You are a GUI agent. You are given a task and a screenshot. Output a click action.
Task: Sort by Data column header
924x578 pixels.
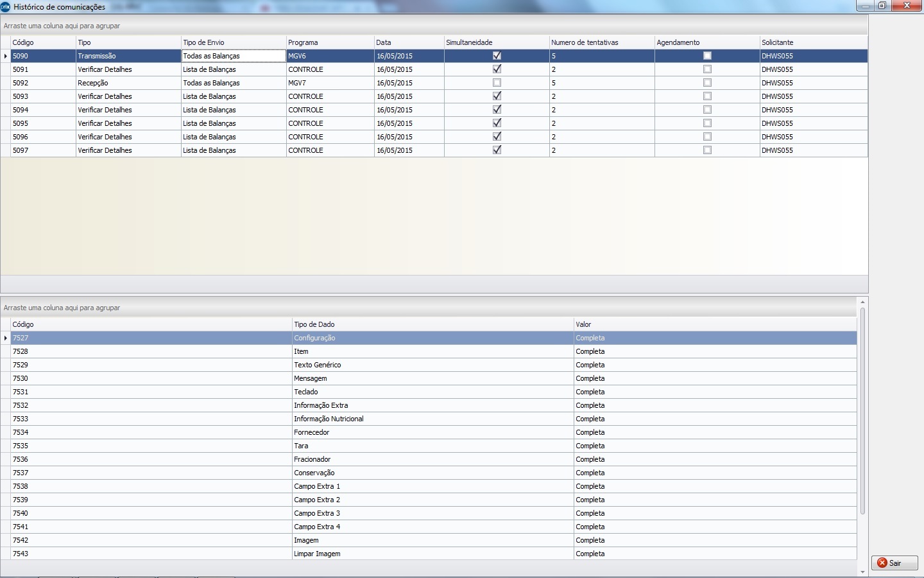click(x=409, y=42)
